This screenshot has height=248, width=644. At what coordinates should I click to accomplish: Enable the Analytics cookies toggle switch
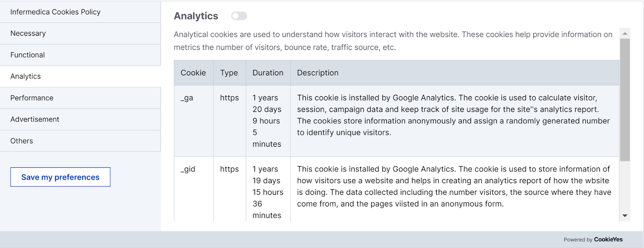(x=239, y=16)
